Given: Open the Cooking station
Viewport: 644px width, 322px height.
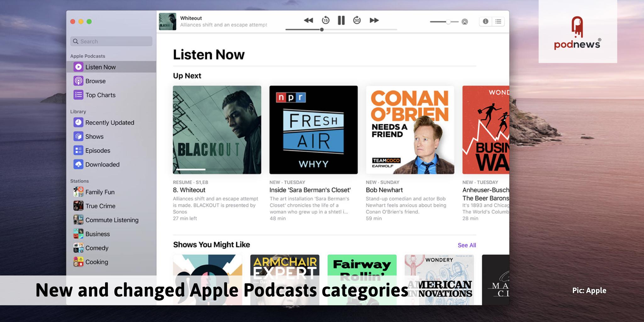Looking at the screenshot, I should click(96, 262).
